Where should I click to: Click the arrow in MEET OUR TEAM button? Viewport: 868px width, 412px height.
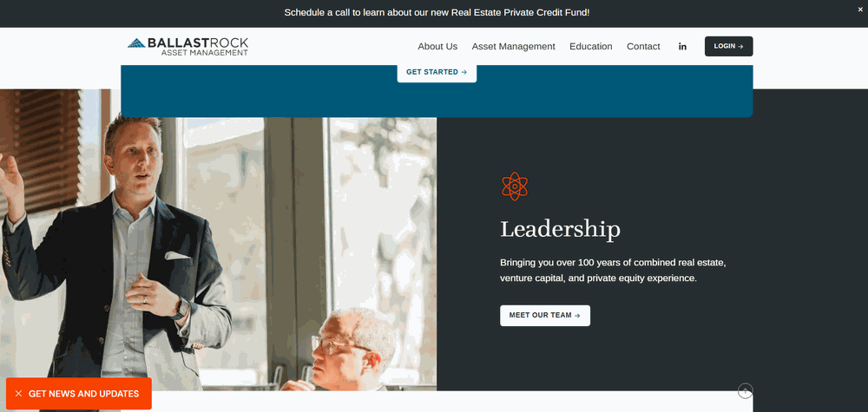click(577, 316)
